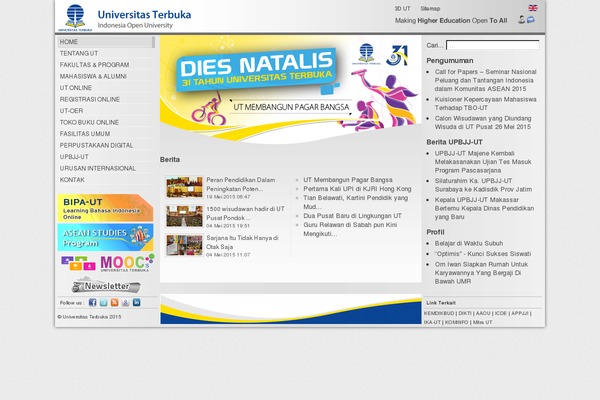Open the KEMDIKBUD related link
The image size is (600, 400).
[x=439, y=313]
